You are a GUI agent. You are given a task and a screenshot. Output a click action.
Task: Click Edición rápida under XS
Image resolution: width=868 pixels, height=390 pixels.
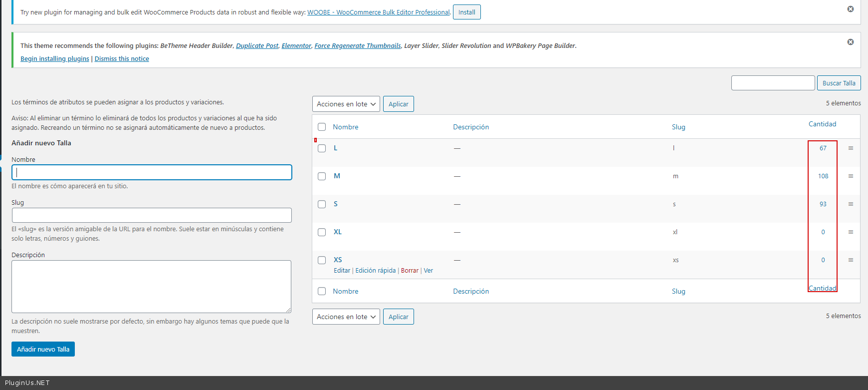point(375,271)
